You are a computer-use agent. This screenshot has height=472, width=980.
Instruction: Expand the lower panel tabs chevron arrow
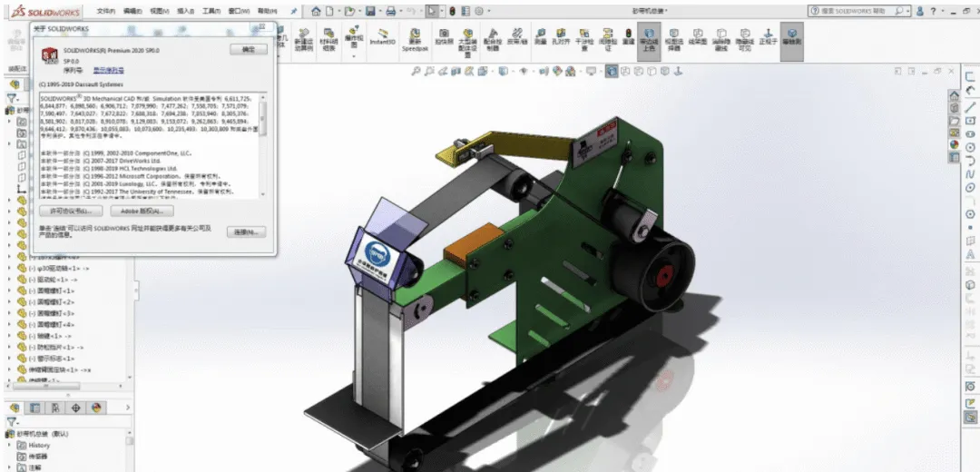[128, 408]
